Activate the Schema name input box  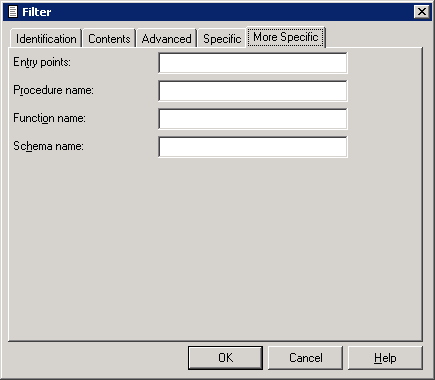point(253,147)
